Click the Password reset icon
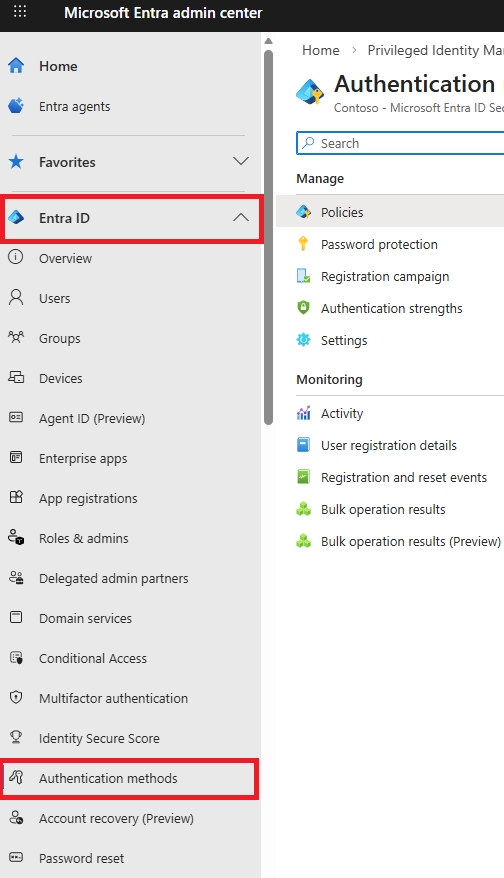The width and height of the screenshot is (504, 878). (16, 857)
